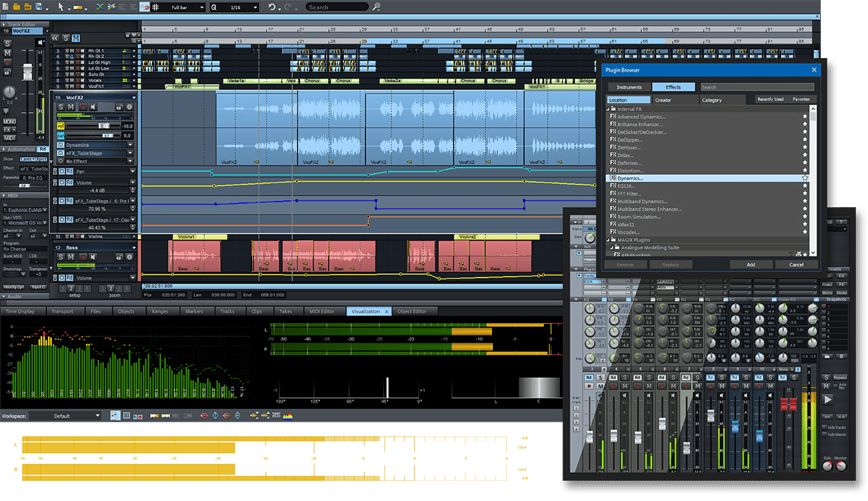Click the speaker icon in Track Editor strip

pos(40,42)
